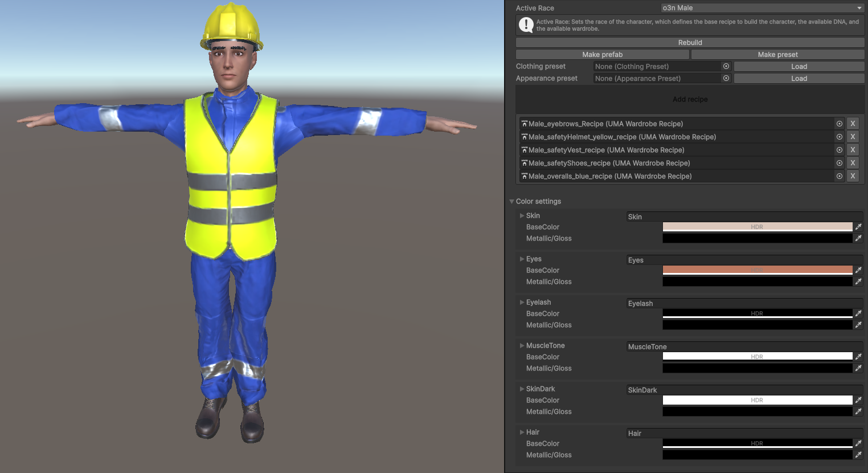
Task: Remove the Male_safetyHelmet_yellow_recipe entry
Action: point(853,137)
